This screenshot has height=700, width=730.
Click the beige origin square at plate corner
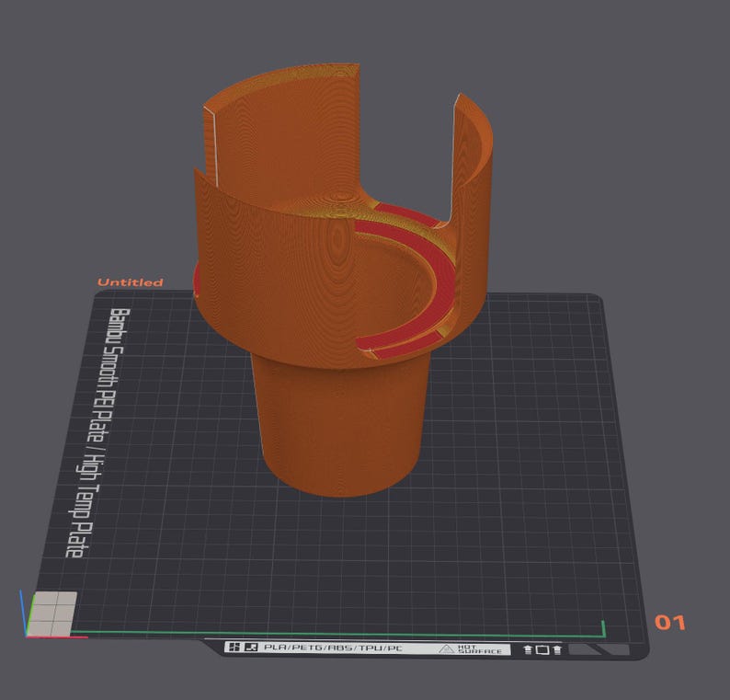(52, 614)
